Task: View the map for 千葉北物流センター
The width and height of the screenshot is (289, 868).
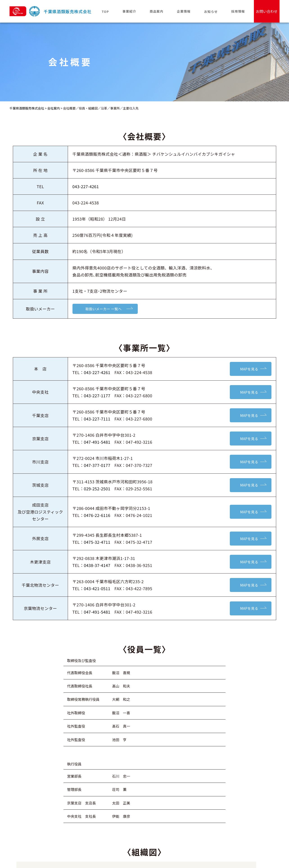Action: click(x=250, y=585)
